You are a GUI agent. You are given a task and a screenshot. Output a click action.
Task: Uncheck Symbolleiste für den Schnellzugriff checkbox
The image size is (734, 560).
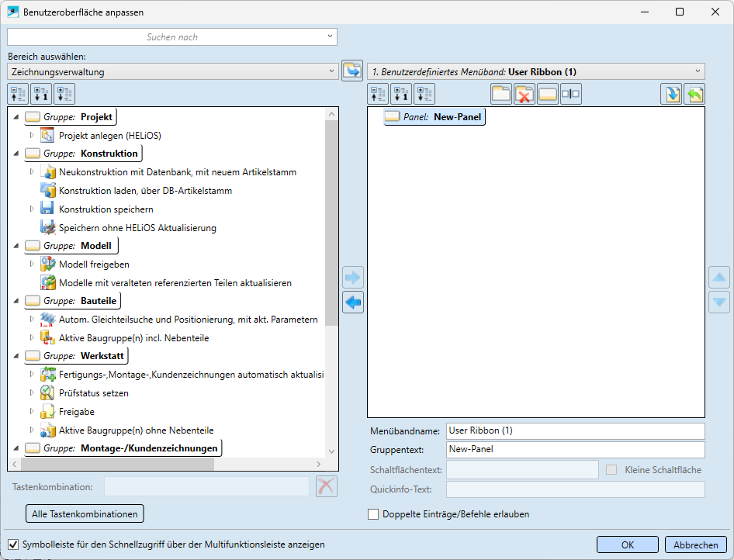click(13, 544)
